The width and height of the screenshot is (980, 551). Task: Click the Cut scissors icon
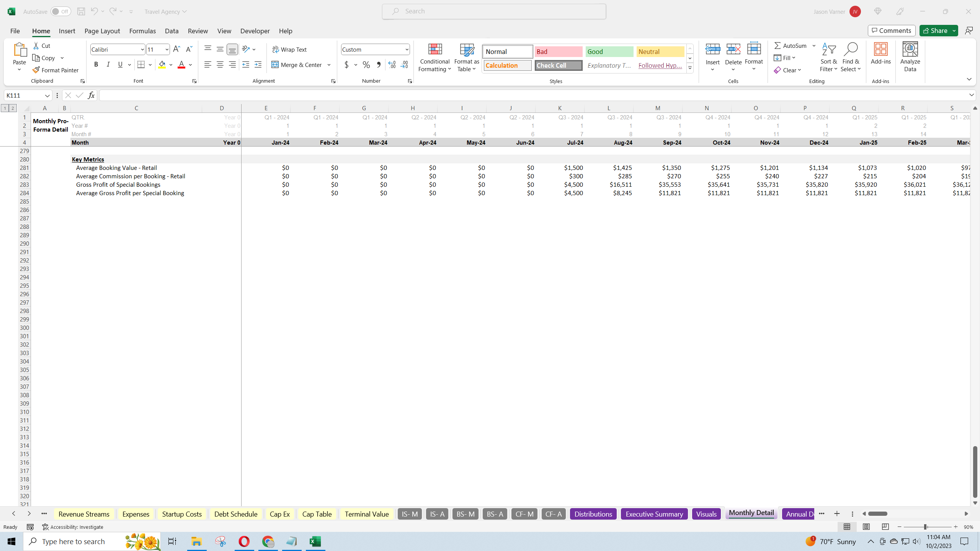tap(36, 46)
